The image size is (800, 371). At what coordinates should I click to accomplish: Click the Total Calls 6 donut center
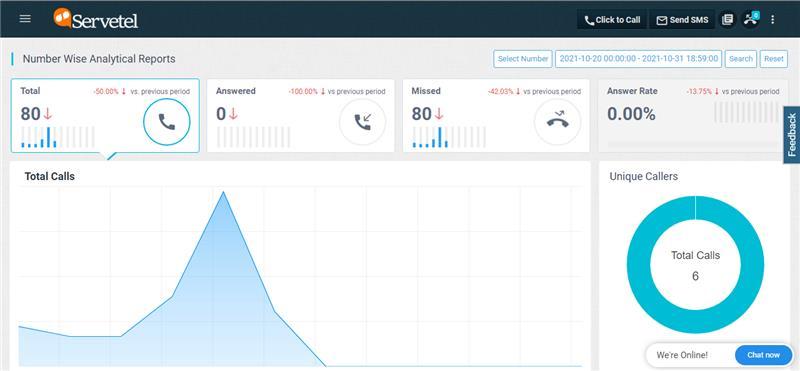coord(695,265)
